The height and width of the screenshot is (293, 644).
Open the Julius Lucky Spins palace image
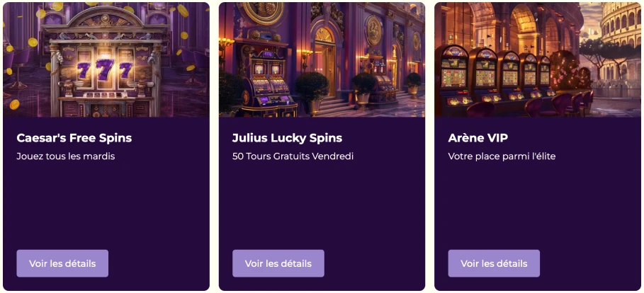click(322, 60)
